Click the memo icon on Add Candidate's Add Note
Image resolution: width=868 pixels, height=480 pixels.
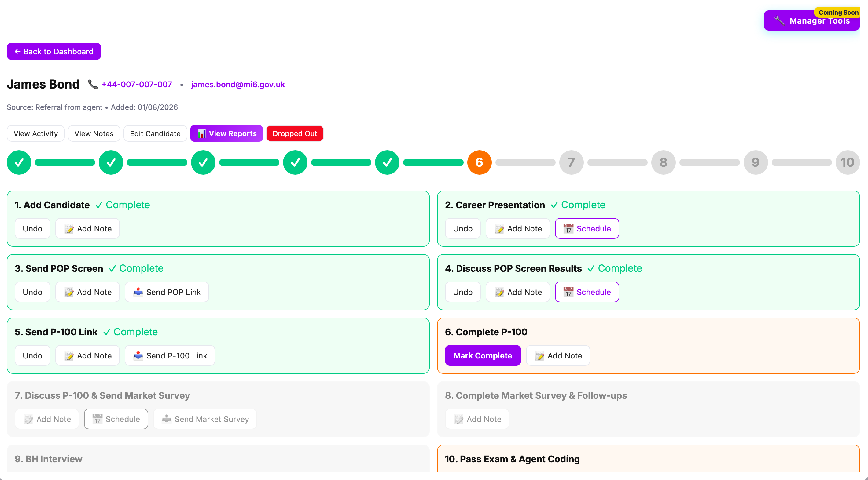click(x=69, y=228)
